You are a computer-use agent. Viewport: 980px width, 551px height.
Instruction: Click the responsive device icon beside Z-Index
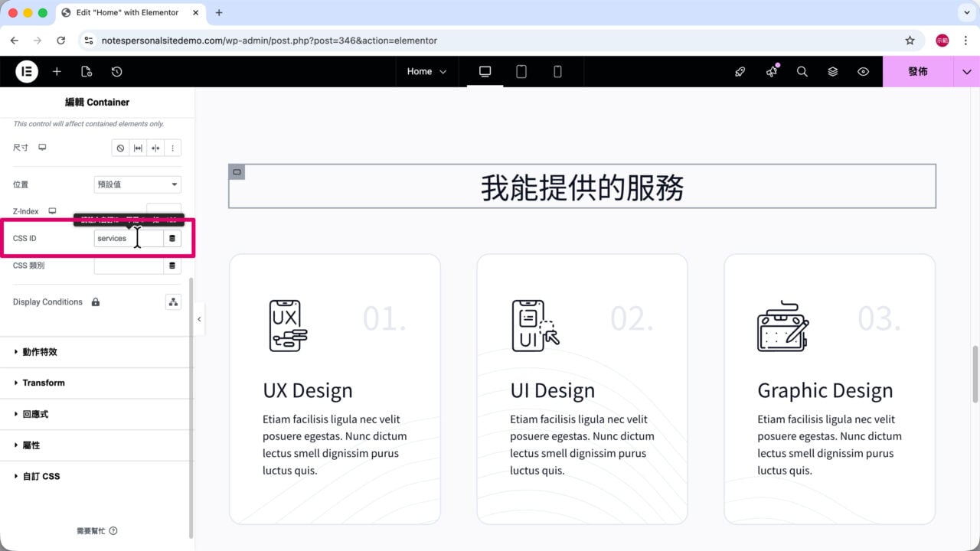click(x=53, y=211)
